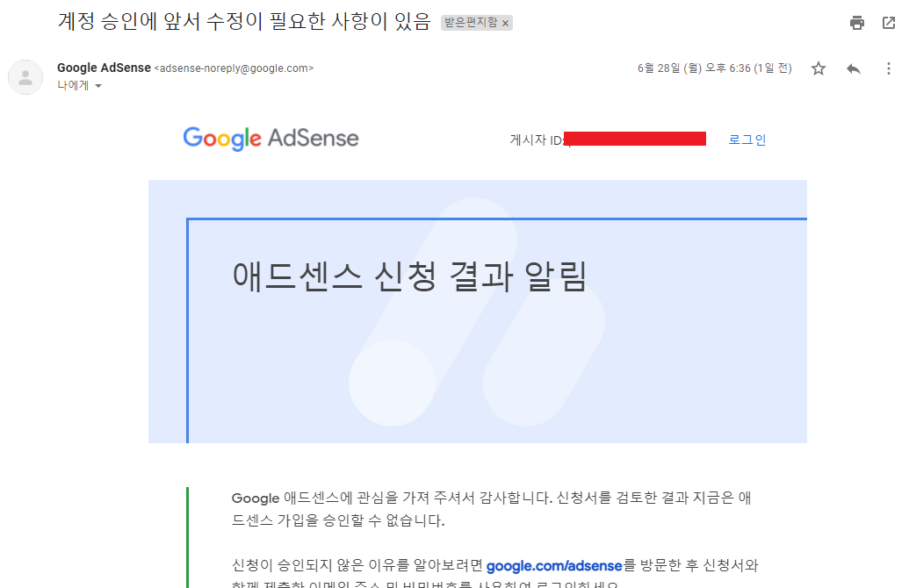Screen dimensions: 909x588
Task: Open the three-dot more options menu
Action: coord(888,69)
